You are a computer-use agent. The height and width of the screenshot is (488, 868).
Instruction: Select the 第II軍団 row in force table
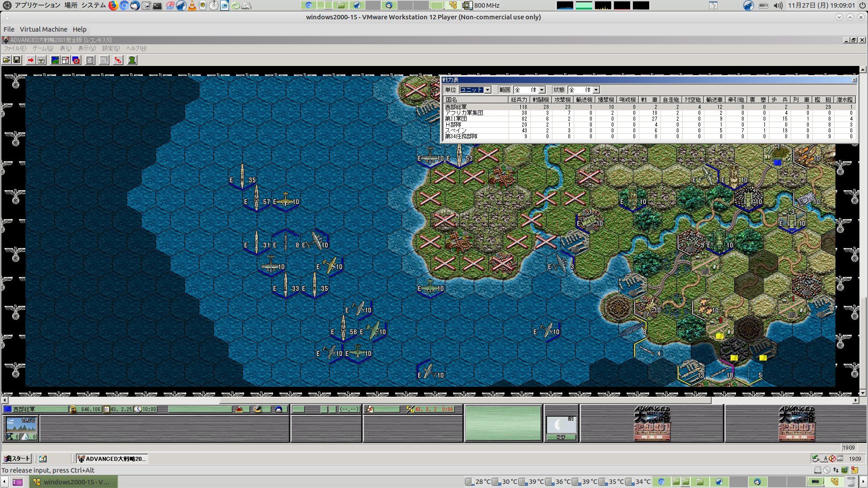[649, 119]
